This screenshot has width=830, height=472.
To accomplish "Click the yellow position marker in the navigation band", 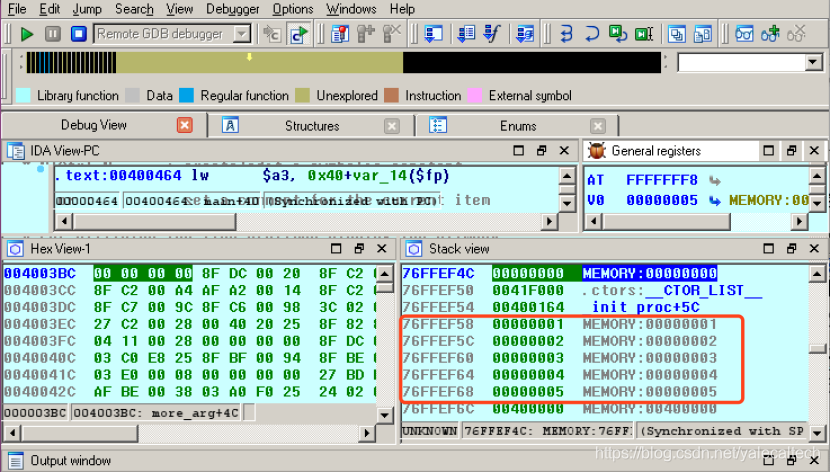I will (249, 57).
